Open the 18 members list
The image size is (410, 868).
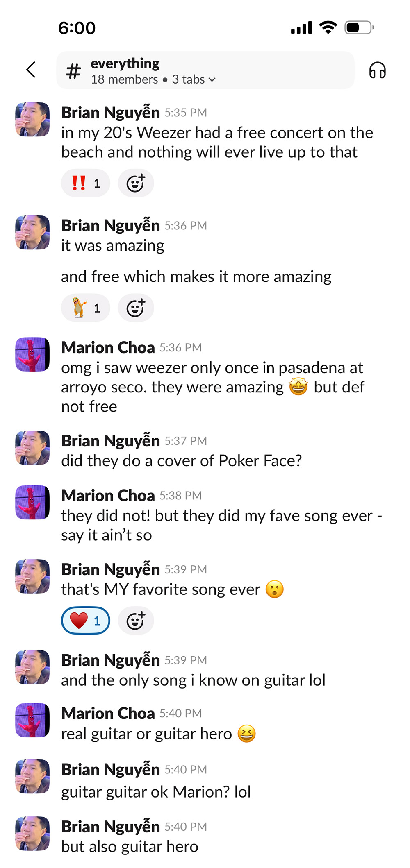coord(124,79)
